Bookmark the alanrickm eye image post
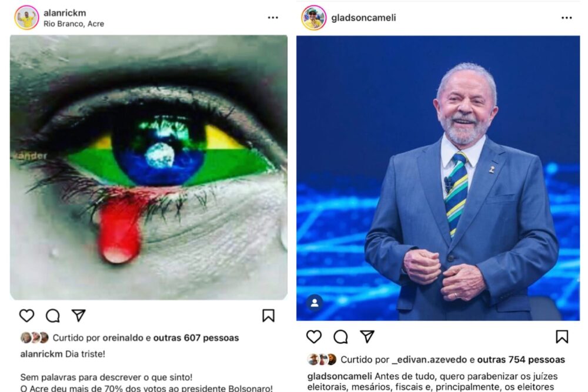This screenshot has height=392, width=588. click(268, 316)
